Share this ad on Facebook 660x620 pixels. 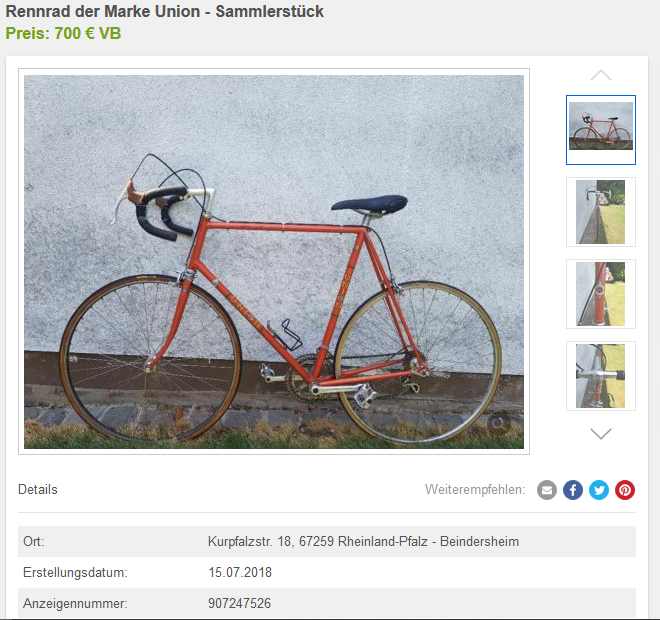[573, 490]
